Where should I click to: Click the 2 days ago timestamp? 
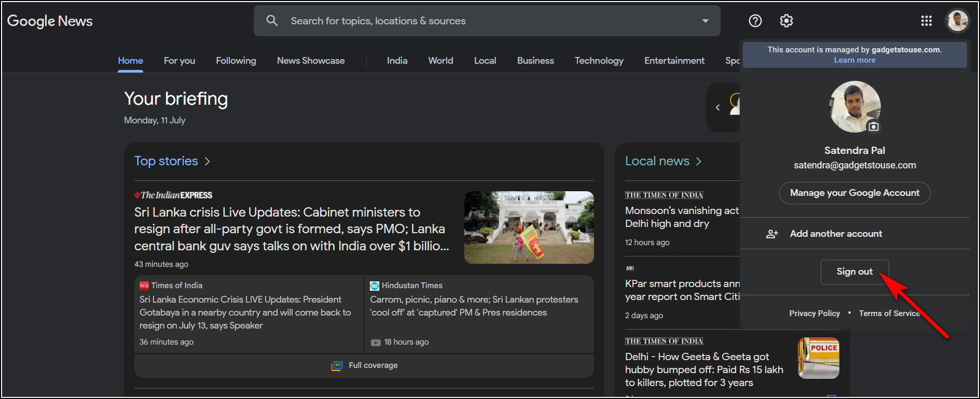(x=644, y=316)
